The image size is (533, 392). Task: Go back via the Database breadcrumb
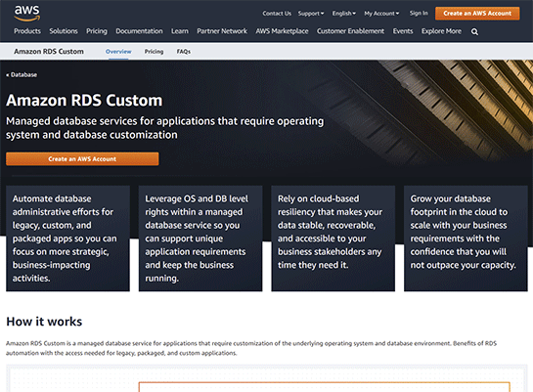[x=22, y=74]
